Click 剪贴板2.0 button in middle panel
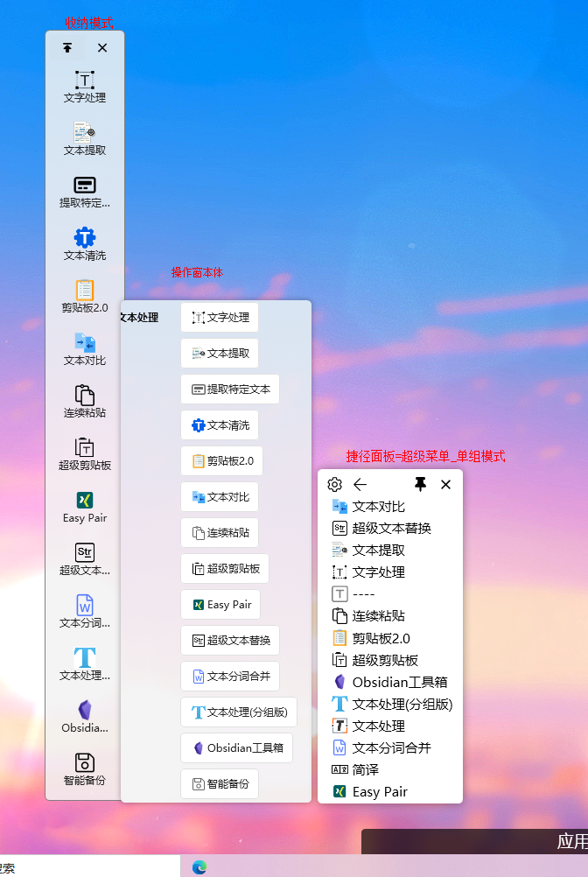Screen dimensions: 588x877 222,461
